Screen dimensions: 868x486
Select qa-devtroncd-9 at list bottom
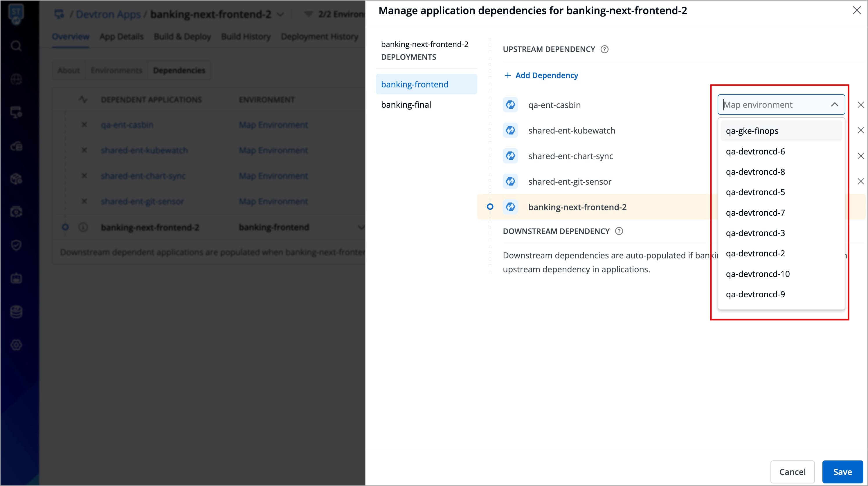coord(755,295)
